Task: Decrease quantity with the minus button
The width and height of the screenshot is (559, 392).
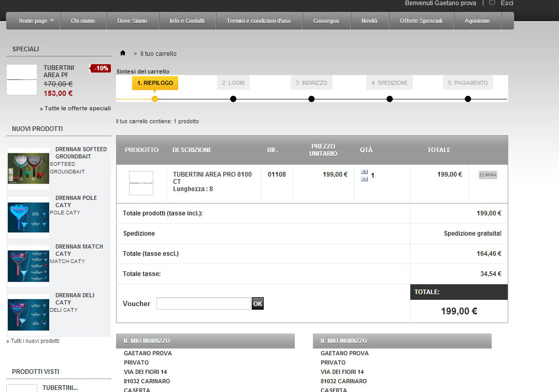Action: [x=364, y=179]
